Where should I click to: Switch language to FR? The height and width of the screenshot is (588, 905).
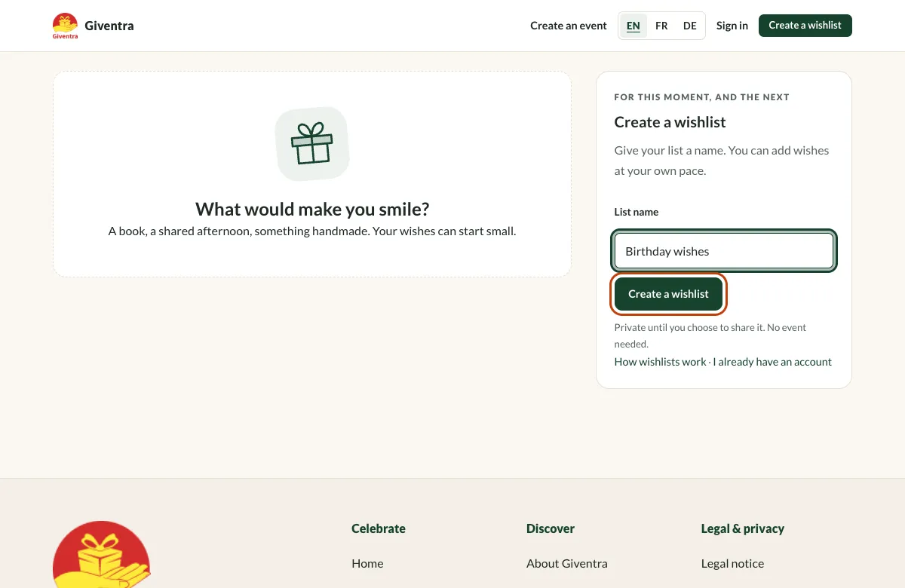click(x=661, y=26)
